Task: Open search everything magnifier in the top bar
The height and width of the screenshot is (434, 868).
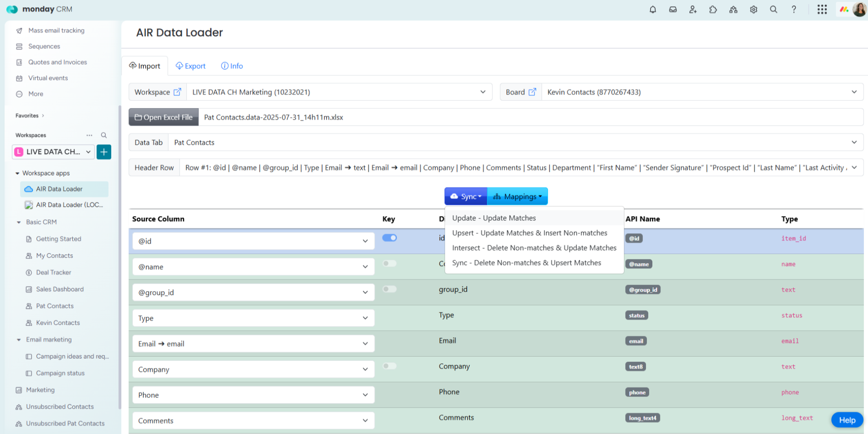Action: 774,9
